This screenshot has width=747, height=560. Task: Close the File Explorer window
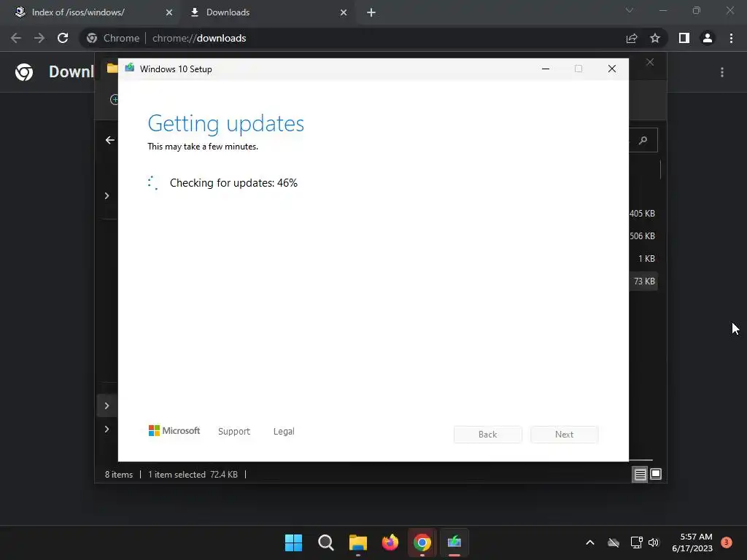pos(650,63)
